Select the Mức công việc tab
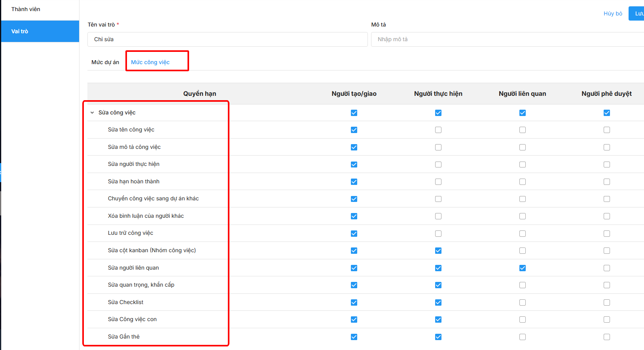 click(150, 62)
